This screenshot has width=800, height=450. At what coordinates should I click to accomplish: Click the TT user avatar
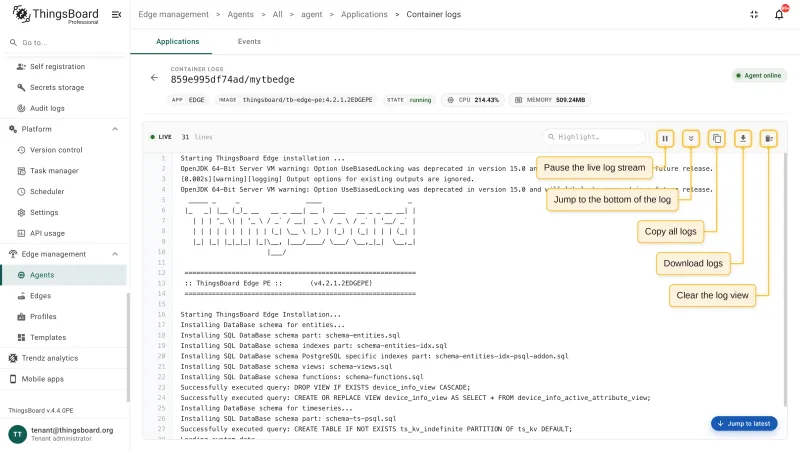pyautogui.click(x=17, y=434)
